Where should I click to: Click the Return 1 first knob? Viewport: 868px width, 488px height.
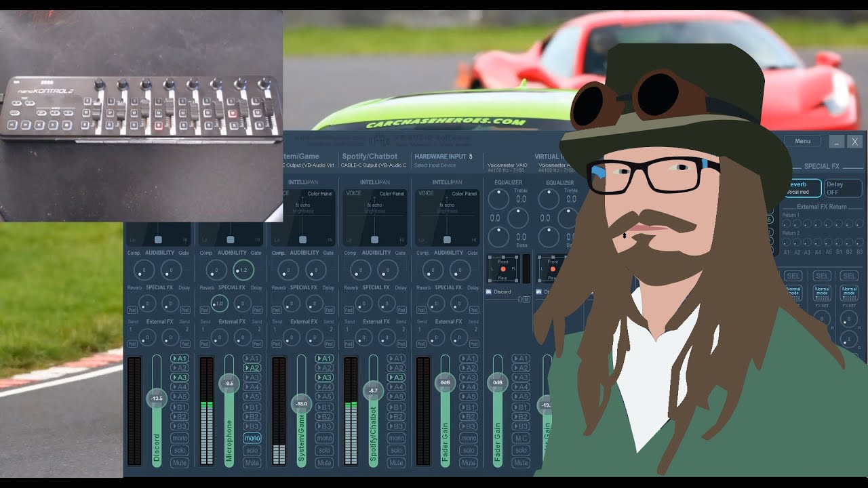(787, 222)
